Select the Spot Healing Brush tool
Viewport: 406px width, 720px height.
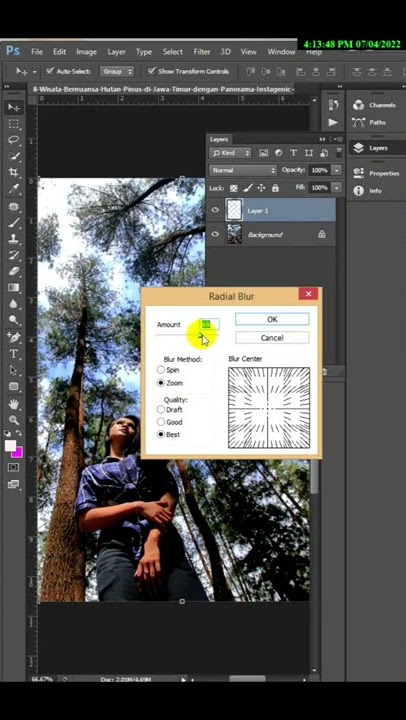[x=13, y=207]
